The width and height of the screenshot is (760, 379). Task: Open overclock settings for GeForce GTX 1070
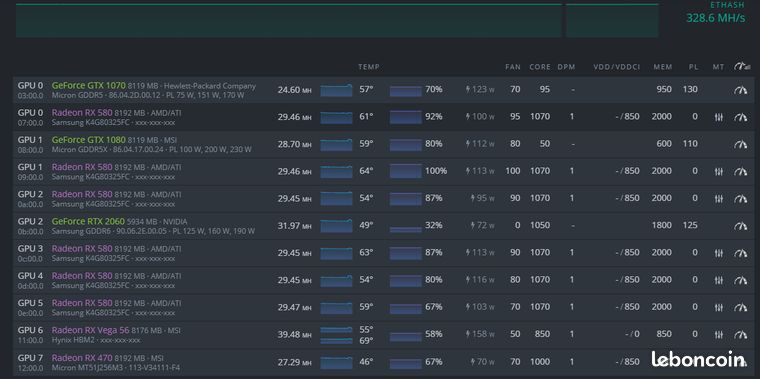[x=740, y=90]
